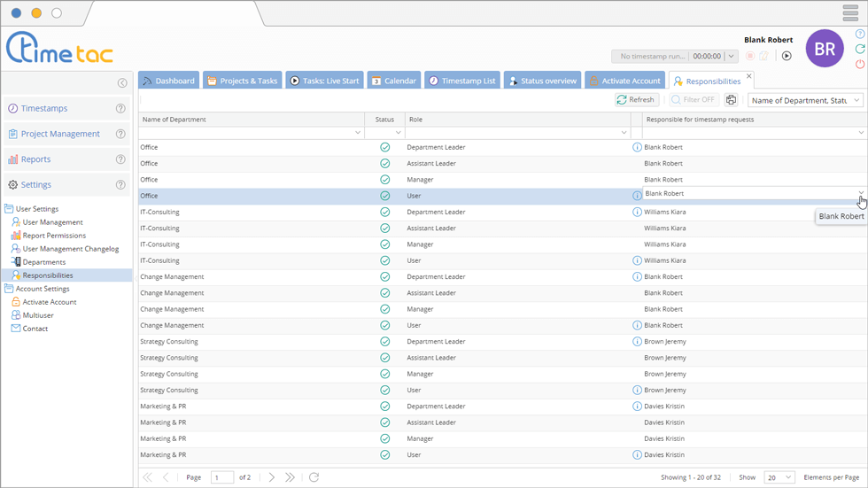This screenshot has width=868, height=488.
Task: Click the print icon in the toolbar
Action: [731, 100]
